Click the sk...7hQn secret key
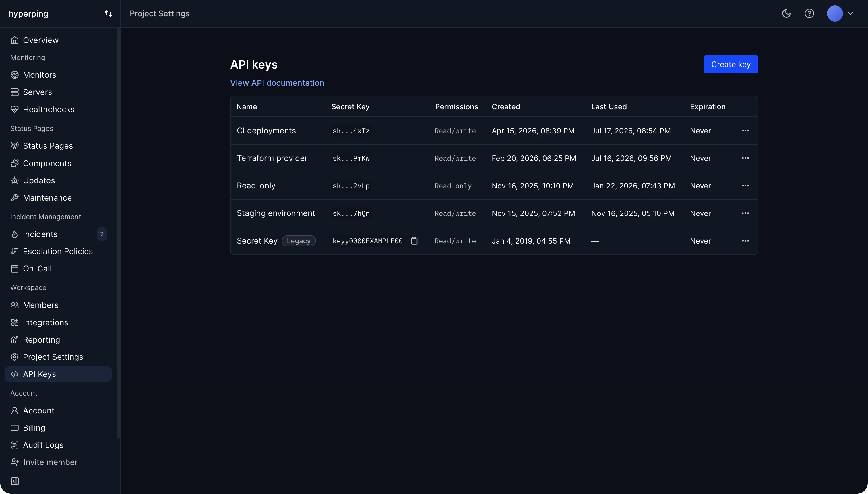This screenshot has height=494, width=868. pyautogui.click(x=351, y=213)
